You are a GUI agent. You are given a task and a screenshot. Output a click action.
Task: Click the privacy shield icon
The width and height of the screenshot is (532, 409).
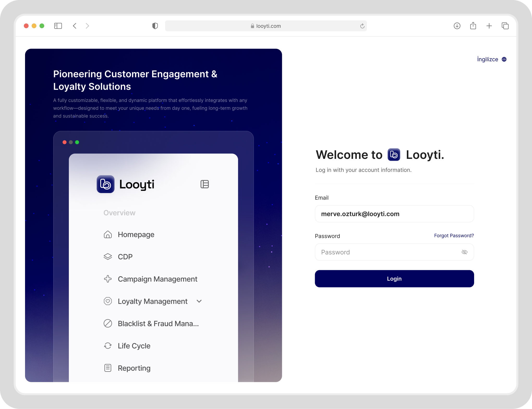(x=155, y=26)
